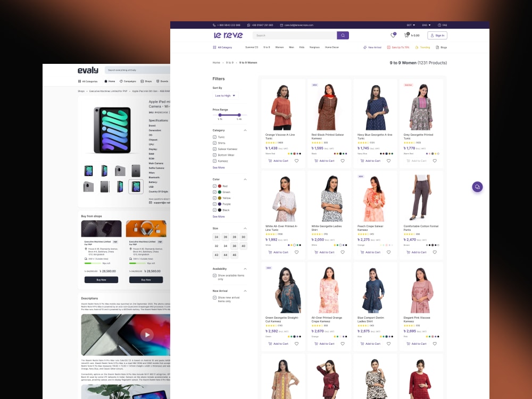
Task: Toggle the Red color checkbox
Action: (x=214, y=186)
